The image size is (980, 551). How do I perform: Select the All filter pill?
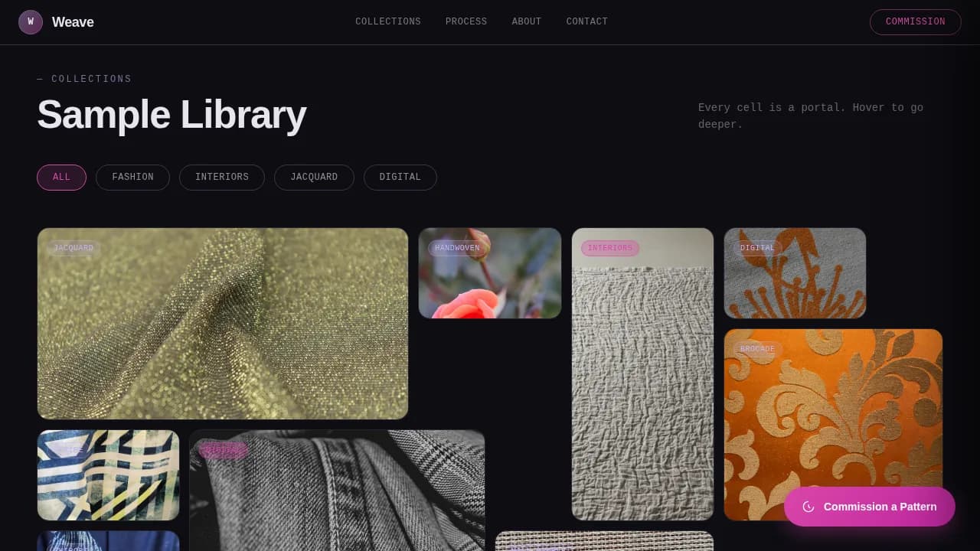coord(61,178)
